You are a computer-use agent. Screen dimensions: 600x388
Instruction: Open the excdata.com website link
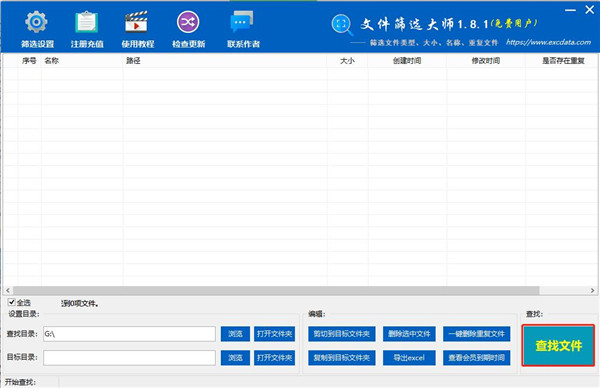coord(548,42)
